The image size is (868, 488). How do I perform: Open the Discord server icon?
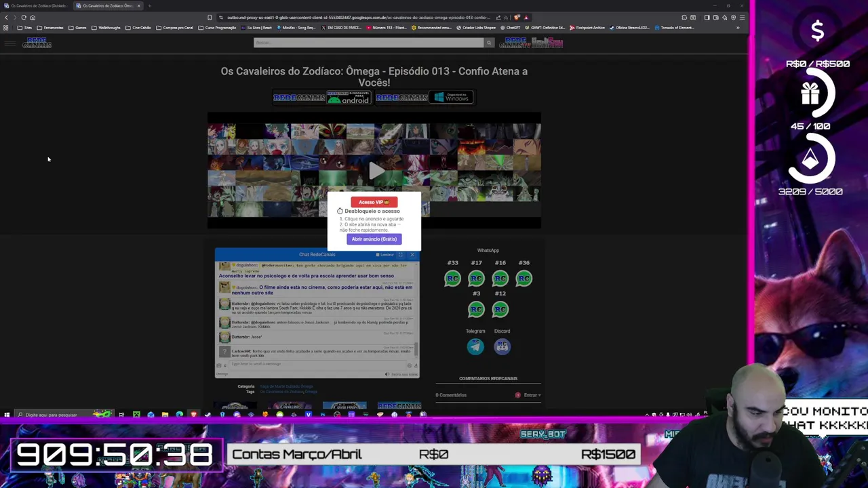click(x=502, y=346)
